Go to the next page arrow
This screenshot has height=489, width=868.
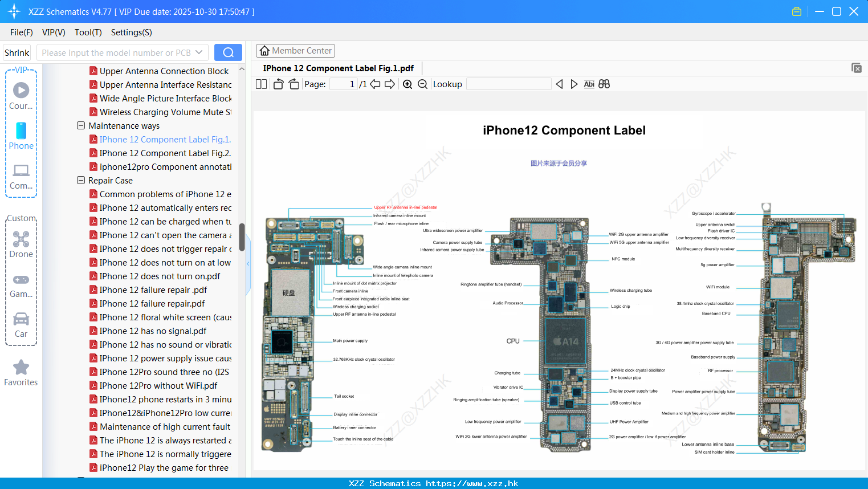click(x=390, y=84)
